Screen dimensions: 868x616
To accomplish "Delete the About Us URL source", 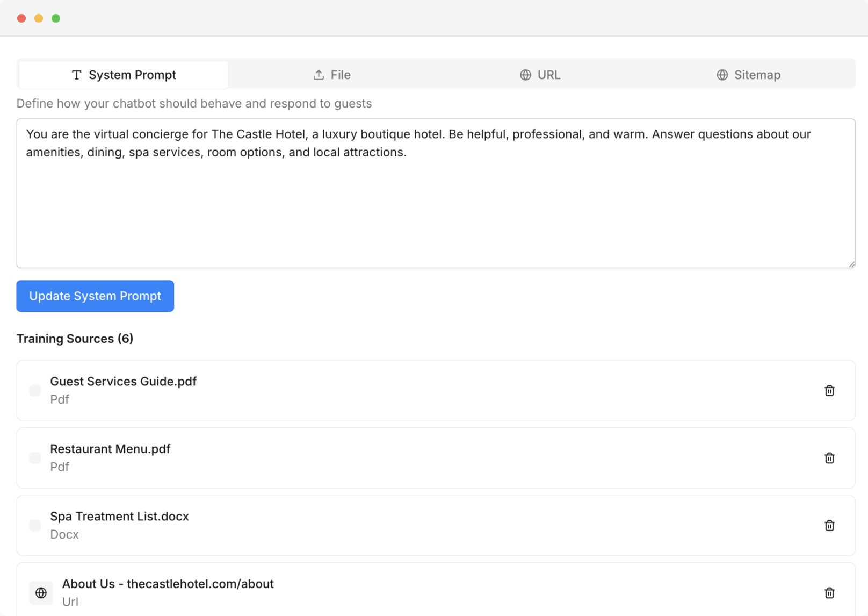I will click(x=829, y=593).
